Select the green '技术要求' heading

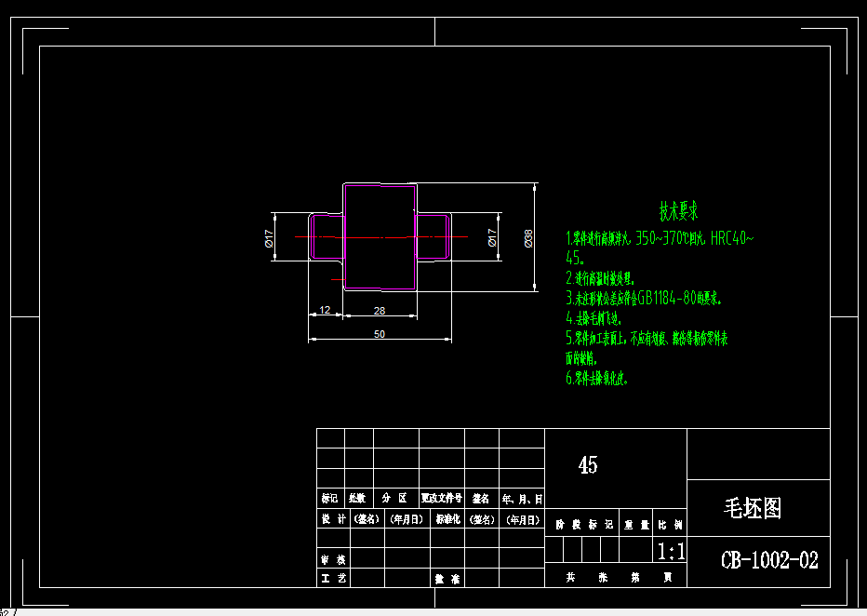678,210
